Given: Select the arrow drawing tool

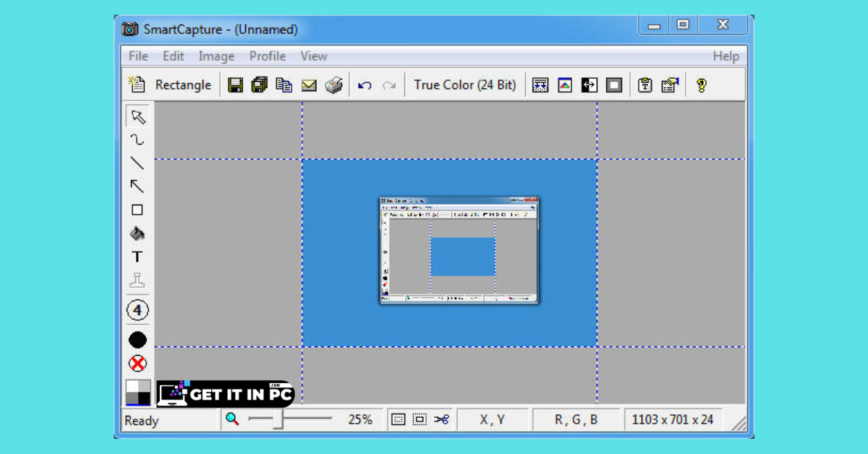Looking at the screenshot, I should [137, 187].
